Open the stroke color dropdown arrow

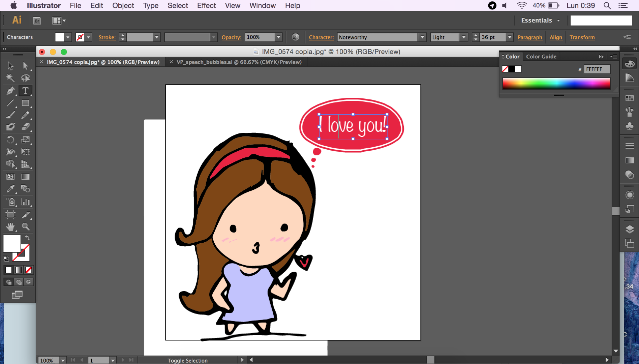(89, 37)
